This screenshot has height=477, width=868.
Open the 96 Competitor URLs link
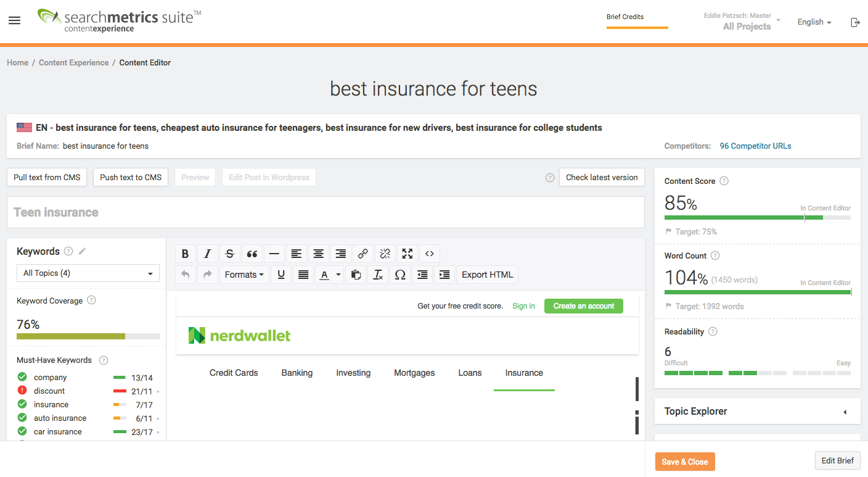(755, 146)
